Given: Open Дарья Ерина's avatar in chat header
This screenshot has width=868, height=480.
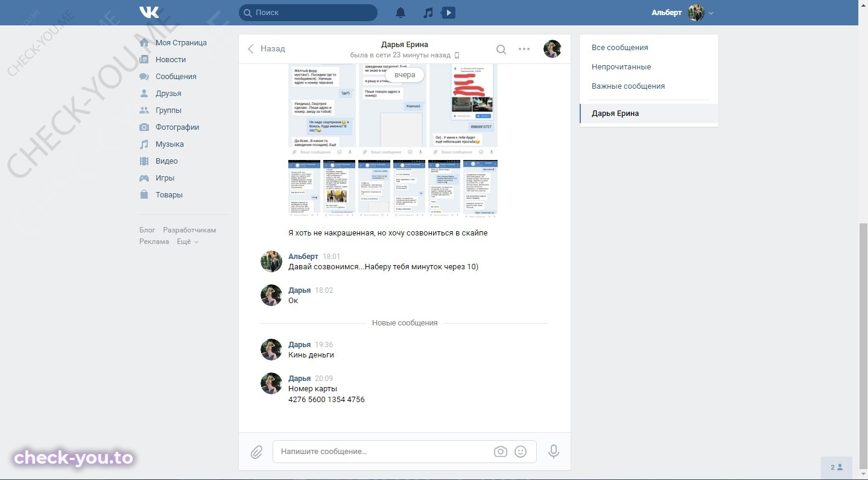Looking at the screenshot, I should [x=552, y=49].
